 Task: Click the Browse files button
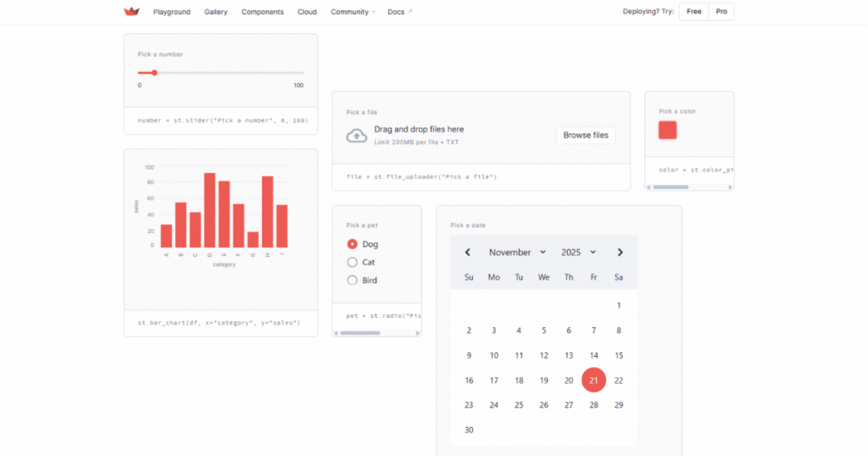pyautogui.click(x=586, y=136)
